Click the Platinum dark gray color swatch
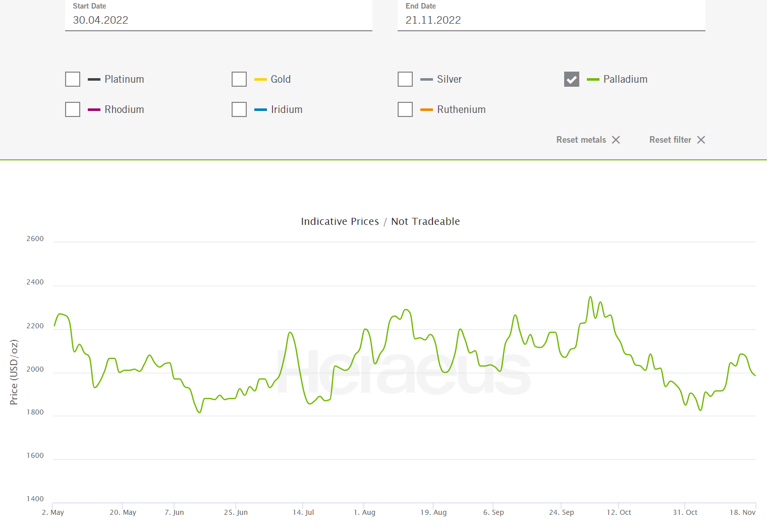The height and width of the screenshot is (532, 767). click(x=94, y=79)
